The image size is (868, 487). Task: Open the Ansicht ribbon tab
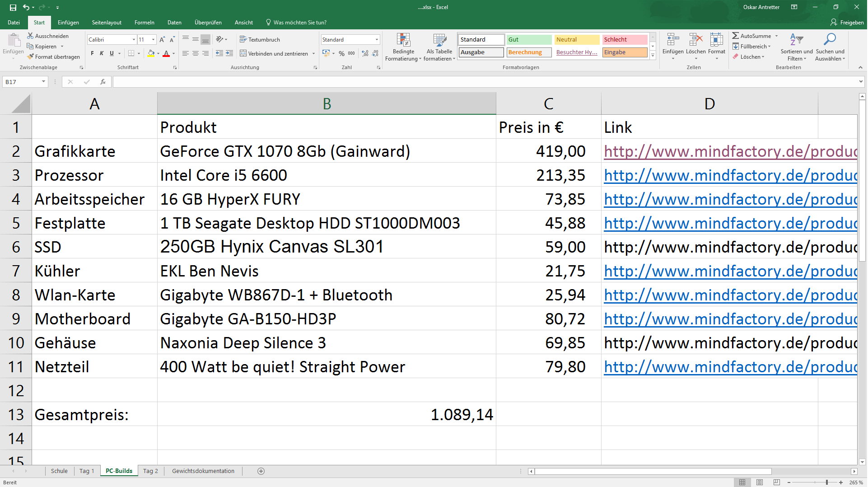coord(244,22)
